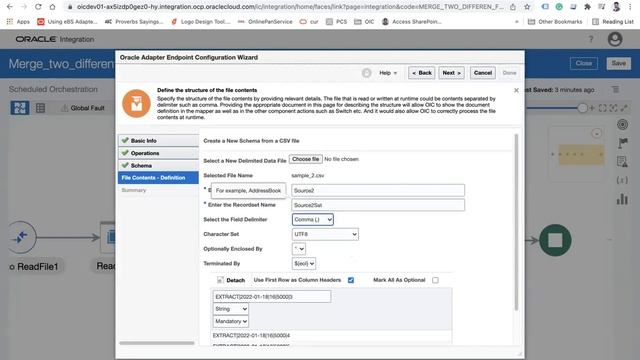Click the ReadFile1 schedule trigger node
Viewport: 640px width, 360px height.
point(21,237)
